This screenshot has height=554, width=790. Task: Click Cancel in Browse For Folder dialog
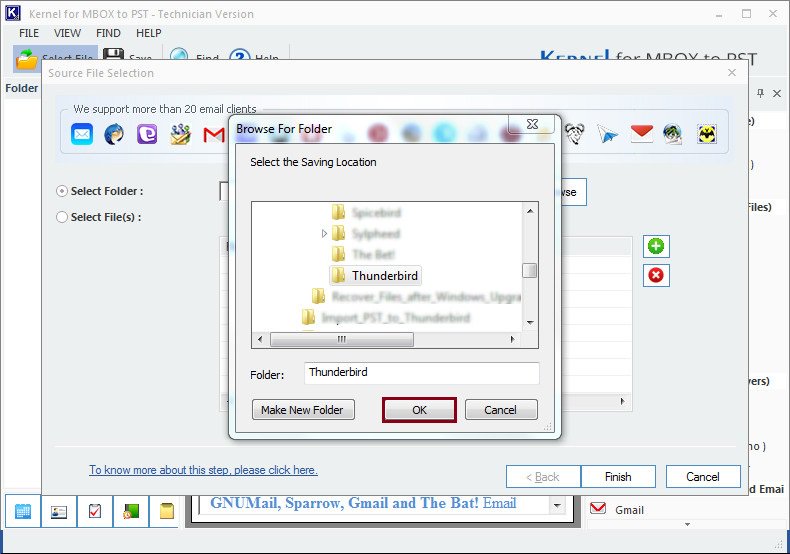pyautogui.click(x=501, y=409)
